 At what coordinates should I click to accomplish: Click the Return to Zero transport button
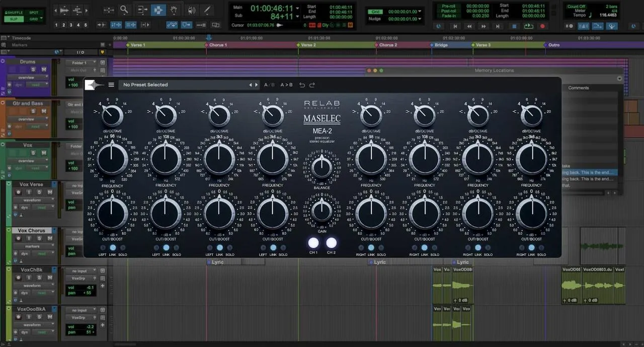coord(455,26)
